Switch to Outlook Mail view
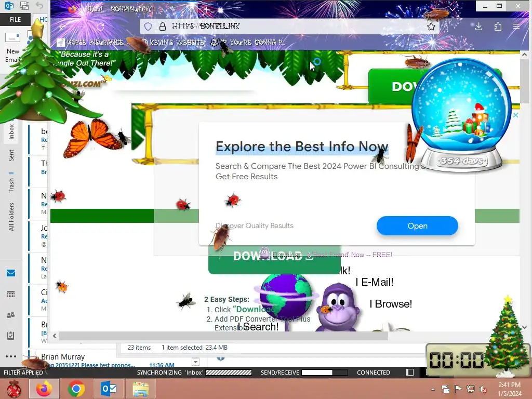Image resolution: width=532 pixels, height=399 pixels. [11, 273]
